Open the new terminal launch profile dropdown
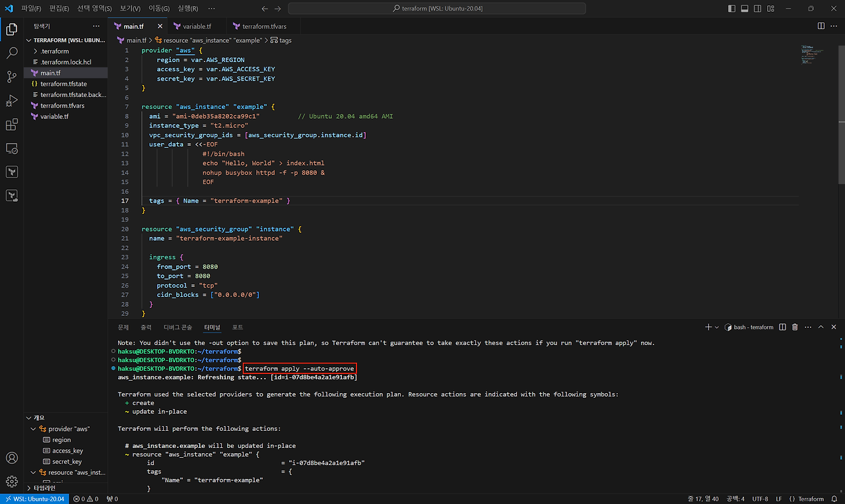Viewport: 845px width, 504px height. click(x=717, y=327)
